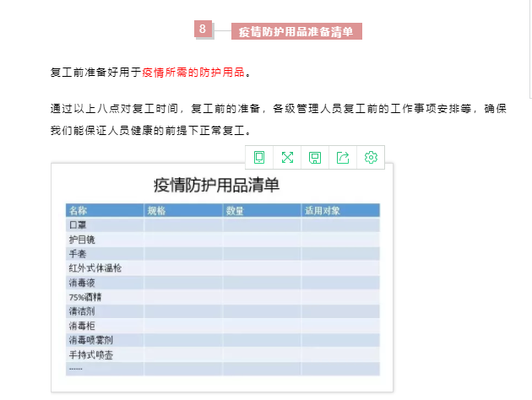Select the 规格 column header
Screen dimensions: 532x400
coord(183,210)
